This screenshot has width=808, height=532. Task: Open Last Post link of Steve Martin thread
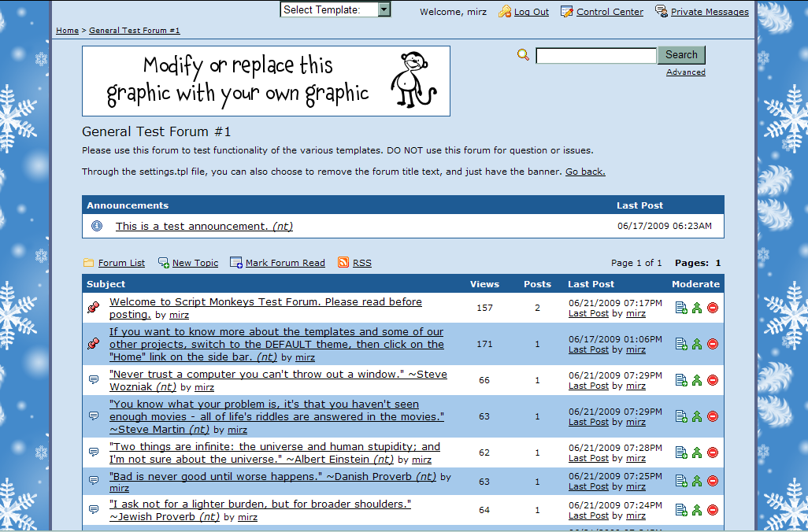[588, 422]
